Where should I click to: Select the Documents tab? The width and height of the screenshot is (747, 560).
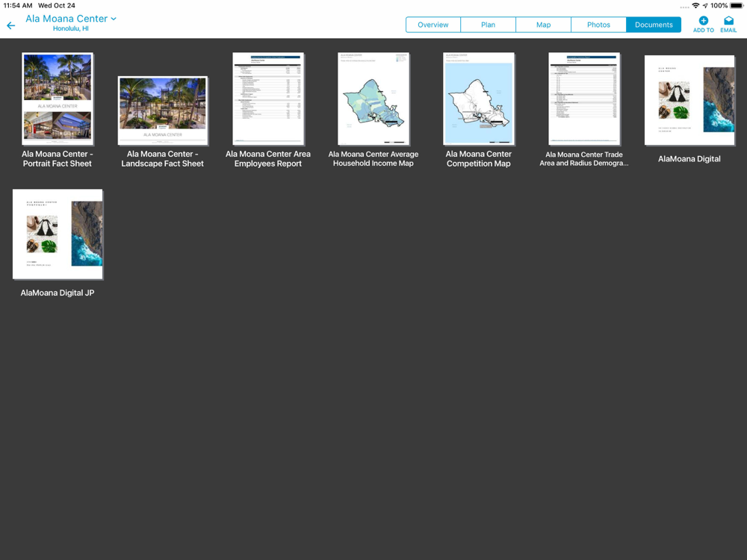pyautogui.click(x=654, y=25)
